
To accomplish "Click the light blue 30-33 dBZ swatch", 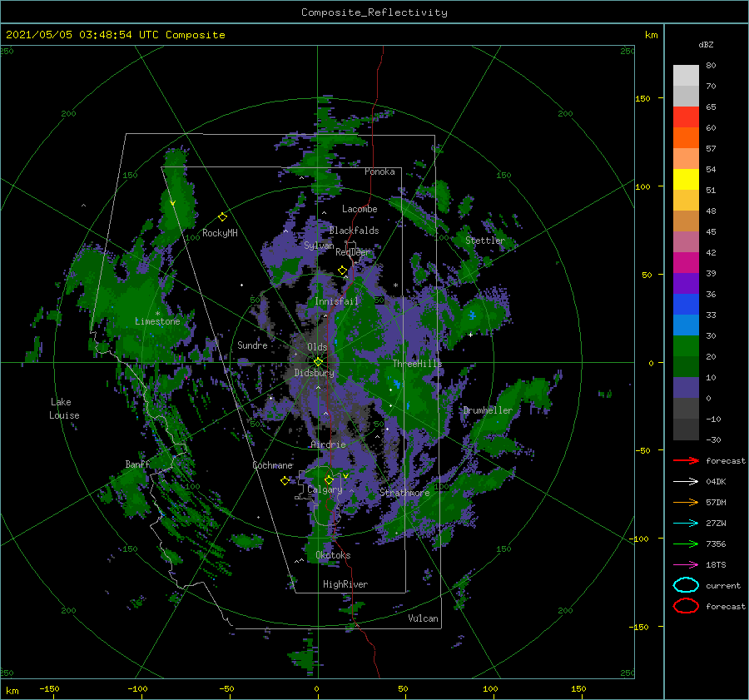I will [x=686, y=325].
